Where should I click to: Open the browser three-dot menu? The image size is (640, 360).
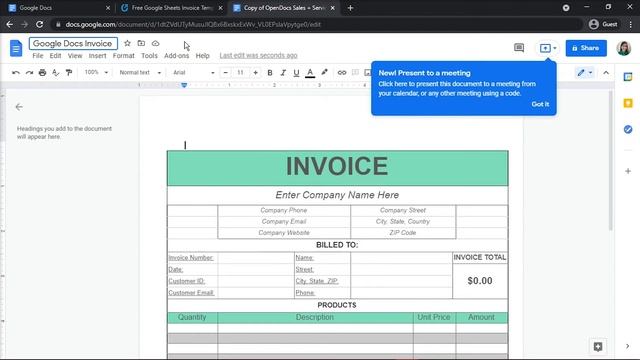pos(631,24)
